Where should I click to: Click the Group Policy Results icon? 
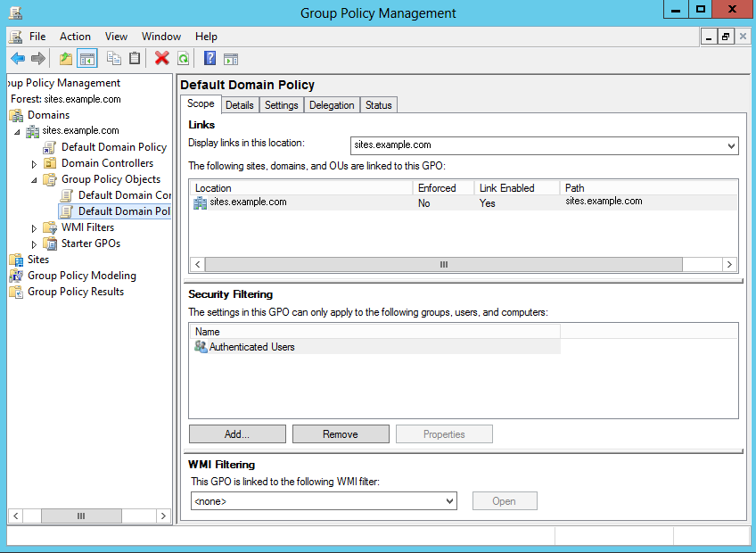pyautogui.click(x=16, y=292)
